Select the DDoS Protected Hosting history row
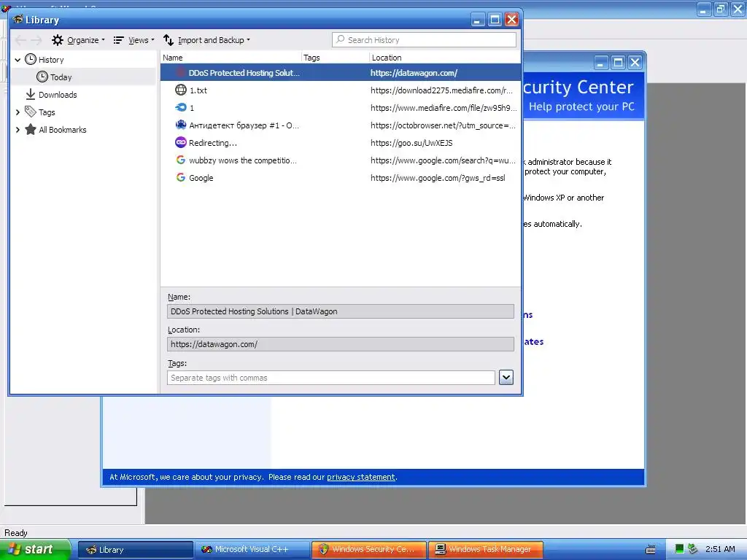Viewport: 747px width, 560px height. (341, 72)
